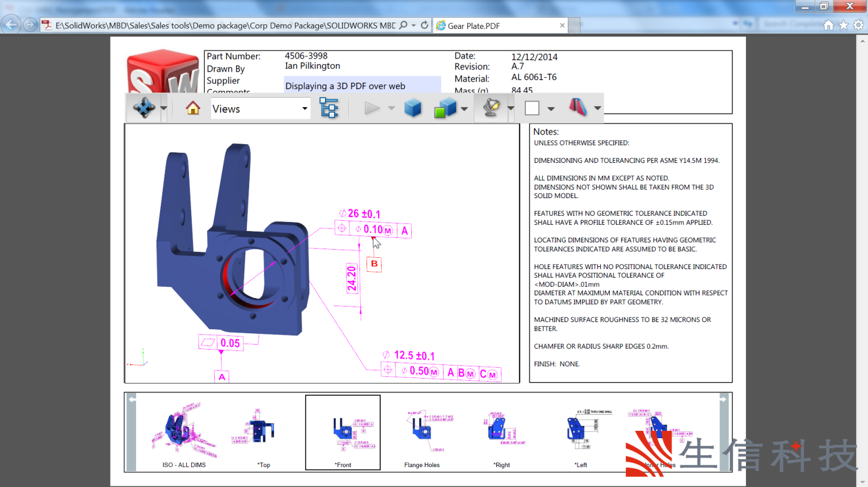Click the Model Render Mode icon
Screen dimensions: 868x487
[x=445, y=108]
